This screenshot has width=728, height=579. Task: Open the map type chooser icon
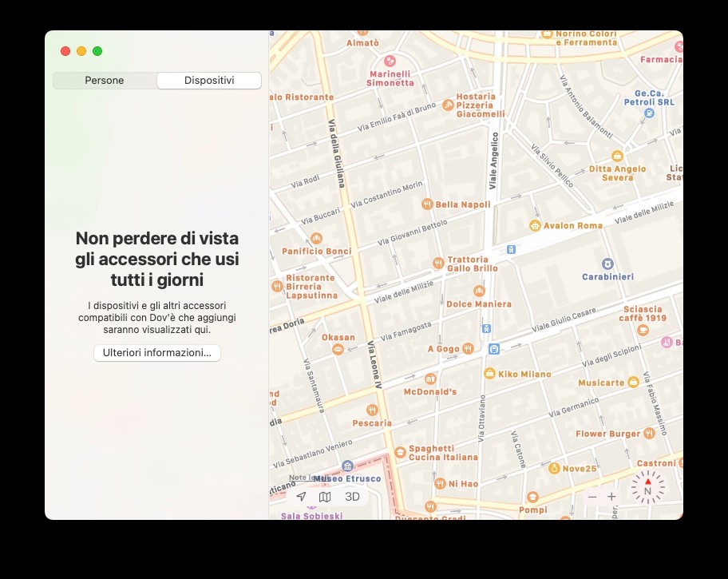pyautogui.click(x=325, y=497)
